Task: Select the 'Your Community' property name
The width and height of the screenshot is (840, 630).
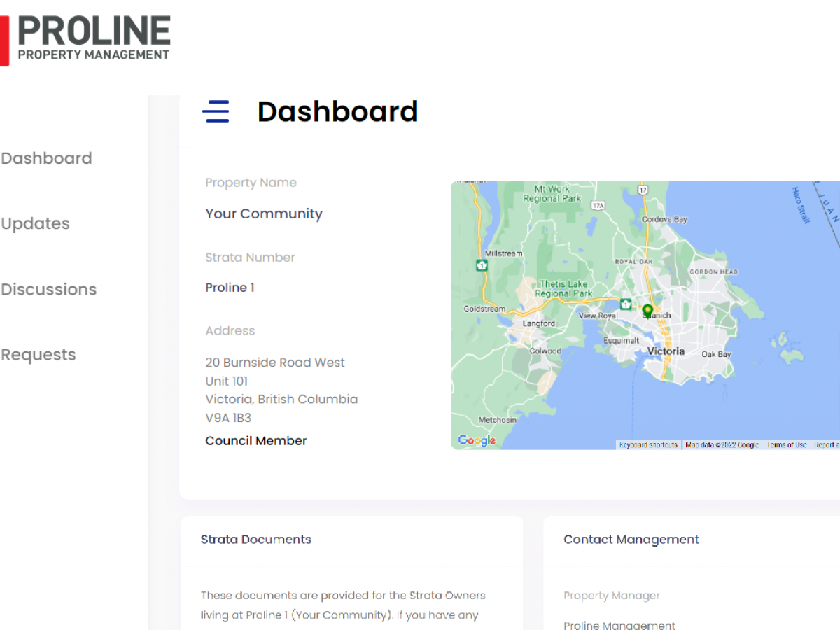Action: [264, 214]
